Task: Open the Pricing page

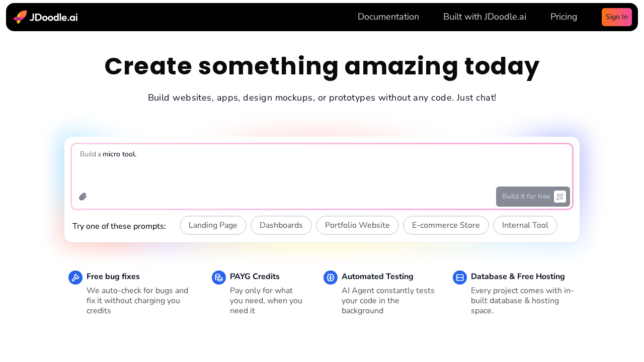Action: pyautogui.click(x=563, y=16)
